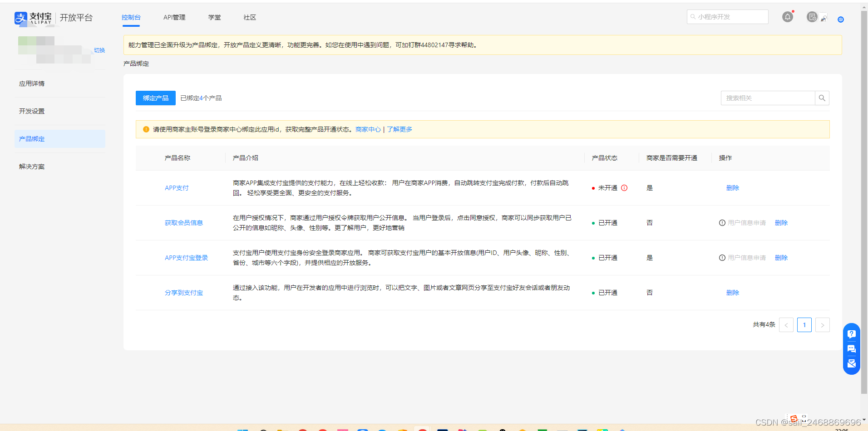Open the document records icon in the header
Viewport: 868px width, 431px height.
(812, 17)
